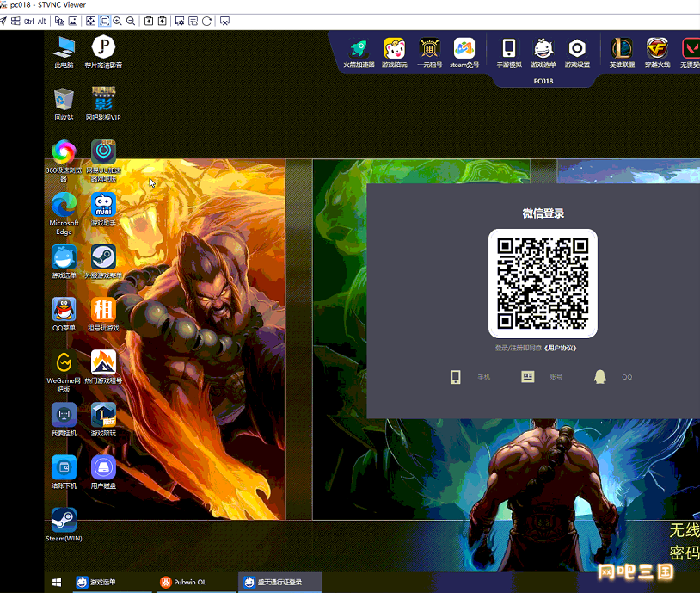700x593 pixels.
Task: Open 游戏设置 hexagon icon
Action: [x=577, y=53]
